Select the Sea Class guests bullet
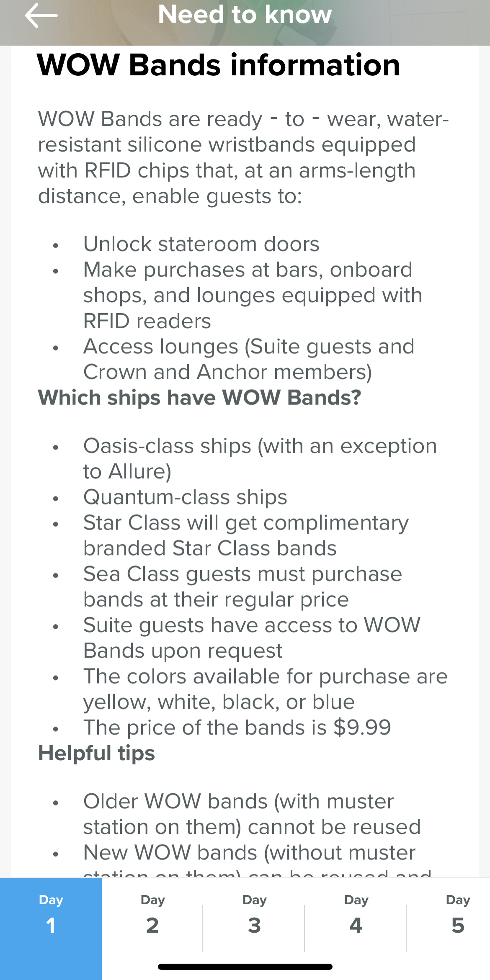The image size is (490, 980). (x=242, y=586)
